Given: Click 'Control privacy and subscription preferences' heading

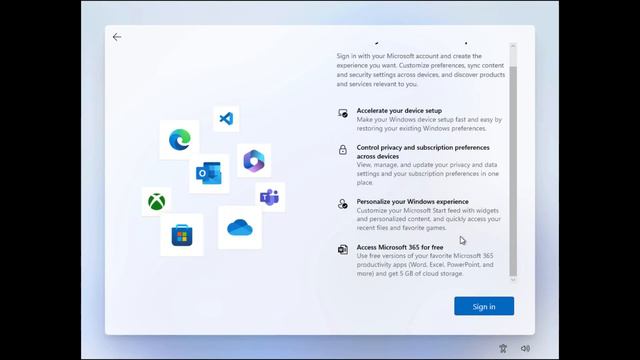Looking at the screenshot, I should click(x=423, y=152).
